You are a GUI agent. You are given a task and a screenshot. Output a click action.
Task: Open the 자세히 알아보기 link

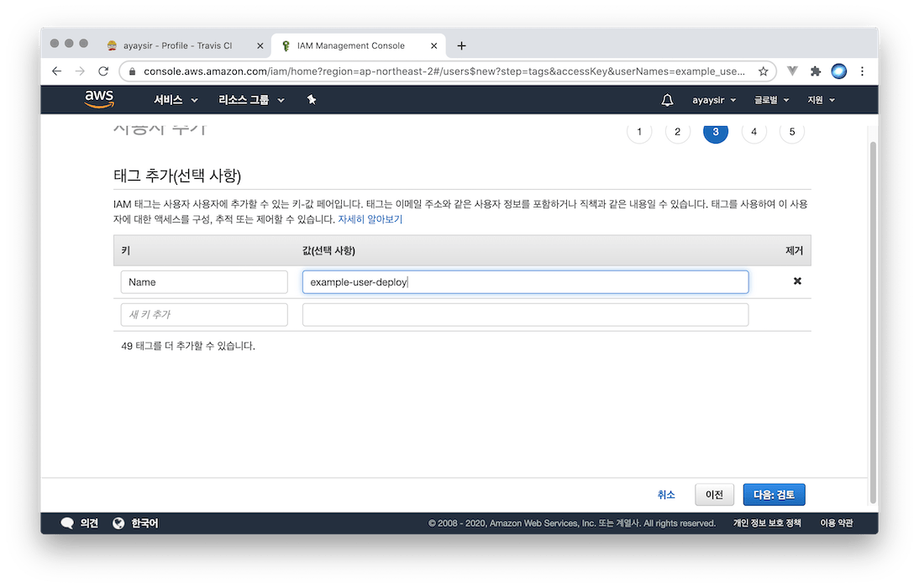click(370, 219)
